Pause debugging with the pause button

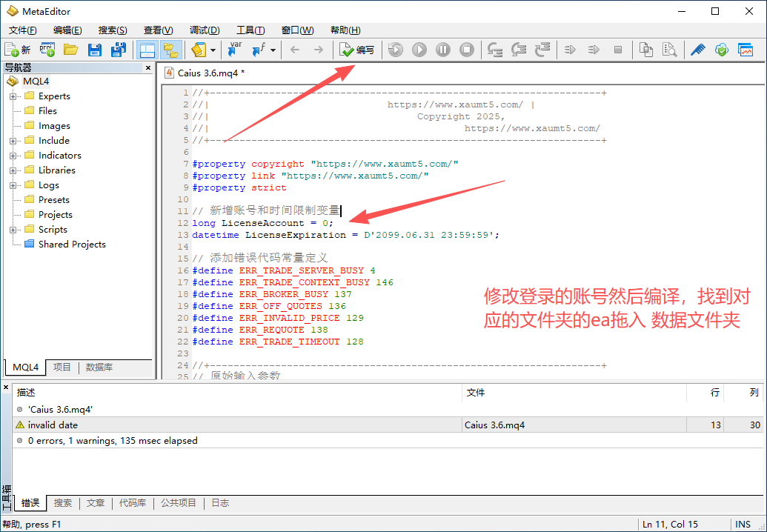tap(443, 50)
